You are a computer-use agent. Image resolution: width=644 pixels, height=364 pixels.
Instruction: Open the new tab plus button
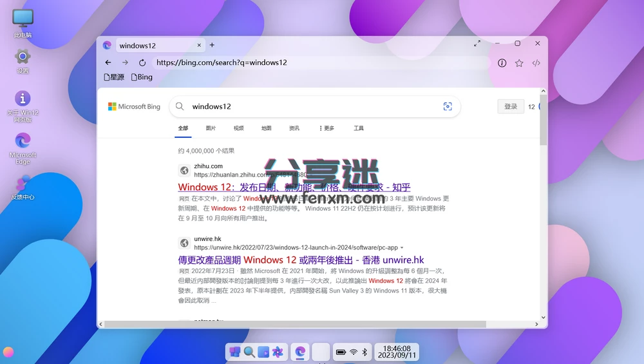point(212,45)
